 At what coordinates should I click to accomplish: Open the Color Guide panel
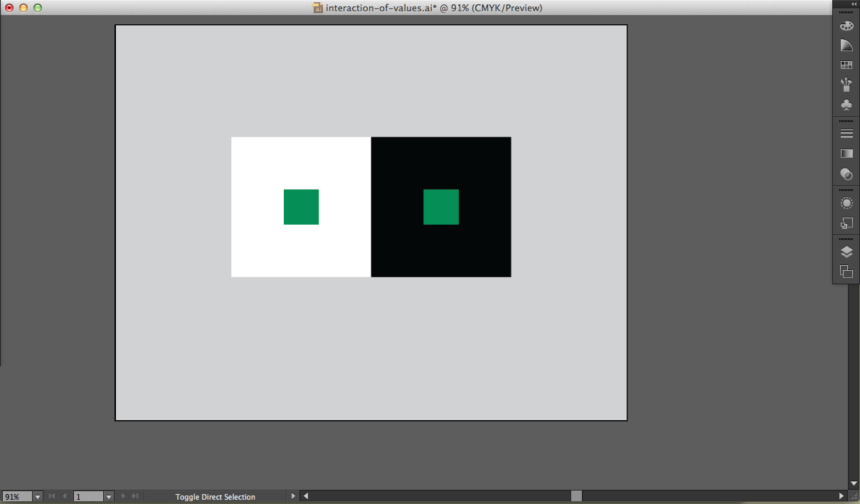(x=846, y=45)
